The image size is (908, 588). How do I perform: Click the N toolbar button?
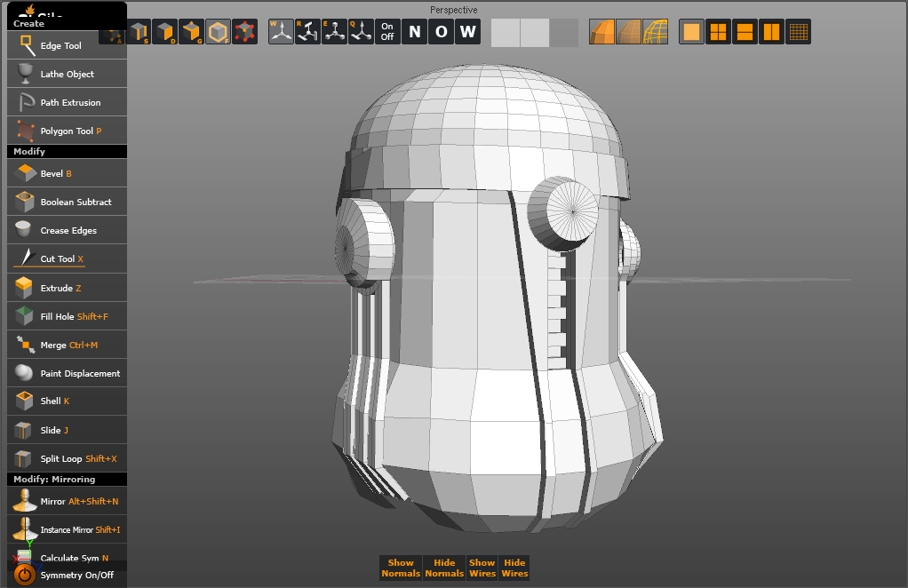(415, 32)
